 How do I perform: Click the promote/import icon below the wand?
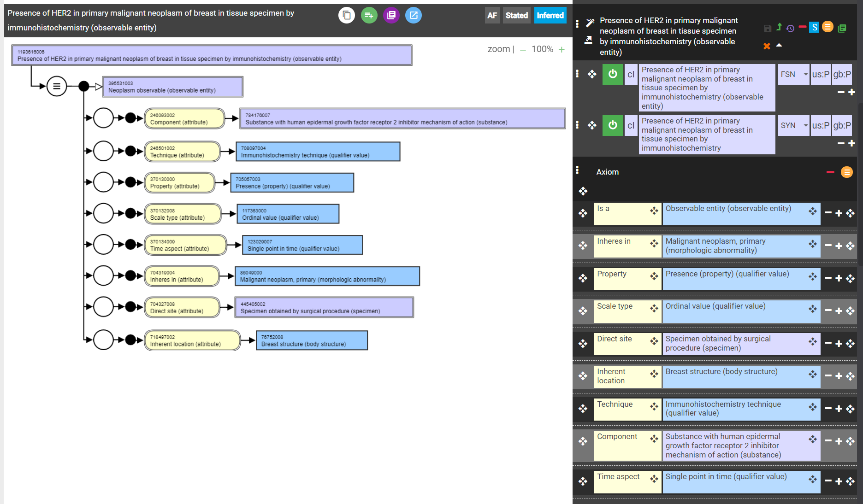(589, 41)
